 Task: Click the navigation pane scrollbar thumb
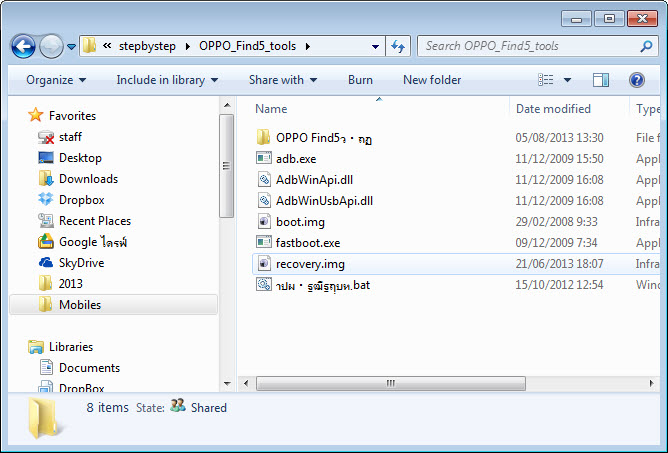click(x=227, y=166)
